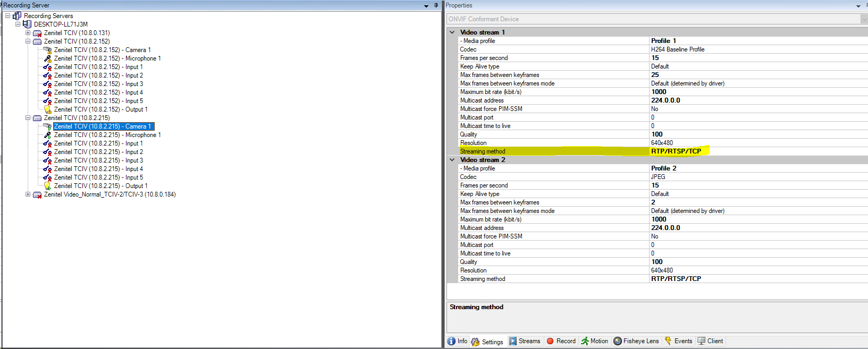The height and width of the screenshot is (349, 868).
Task: Open the Events tab
Action: coord(679,341)
